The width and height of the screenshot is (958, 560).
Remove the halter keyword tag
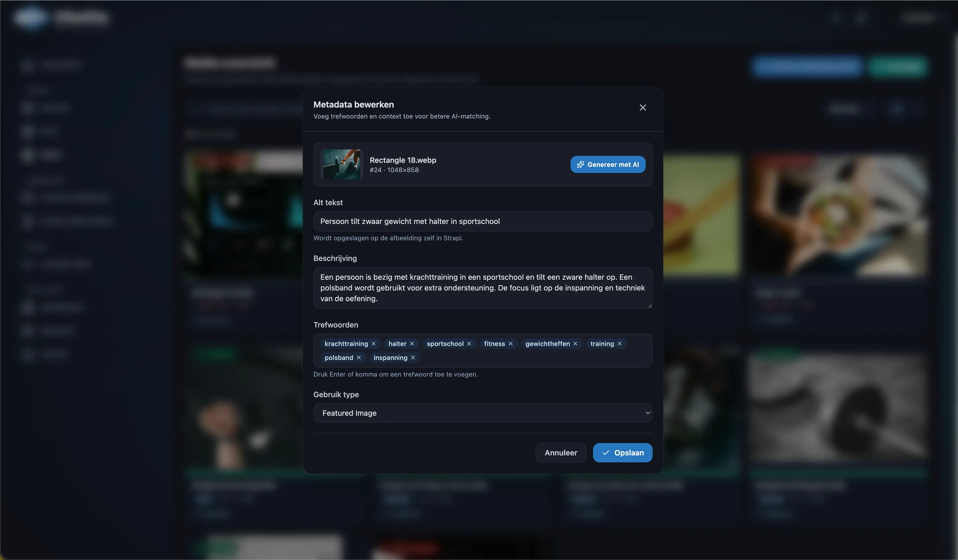pos(412,344)
